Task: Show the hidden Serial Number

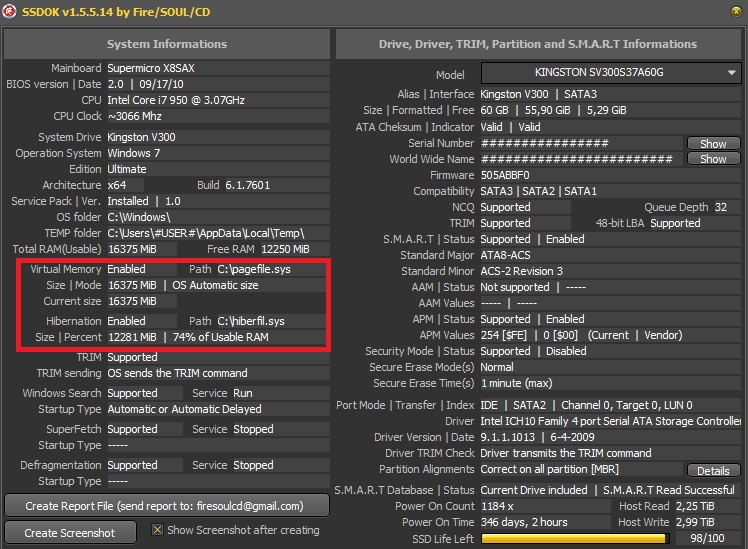Action: click(x=713, y=143)
